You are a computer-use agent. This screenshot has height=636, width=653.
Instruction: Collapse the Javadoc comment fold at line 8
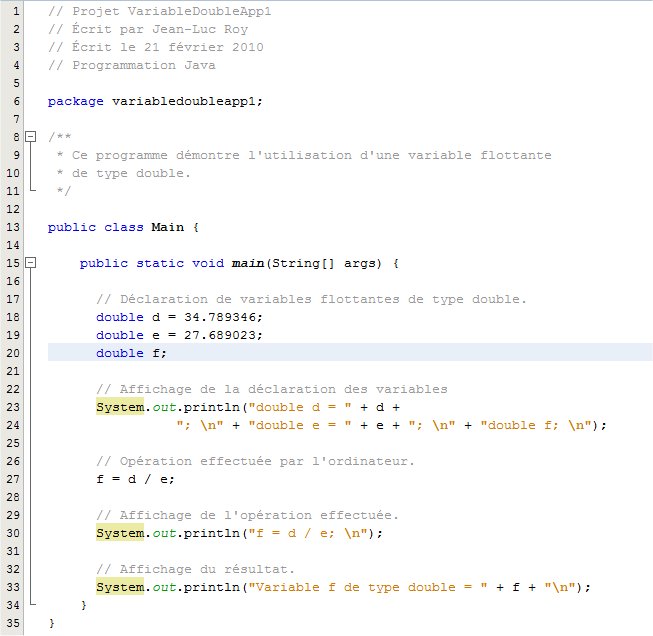[x=31, y=137]
